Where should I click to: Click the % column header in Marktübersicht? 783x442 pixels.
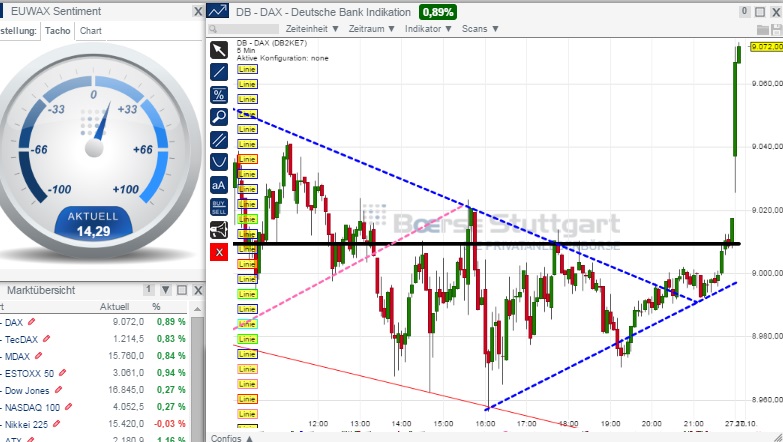tap(156, 307)
